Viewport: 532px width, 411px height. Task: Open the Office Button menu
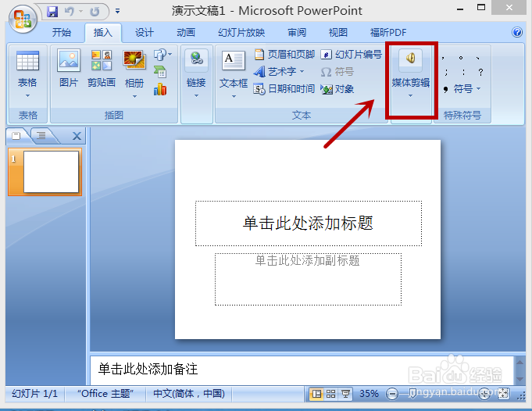[23, 20]
